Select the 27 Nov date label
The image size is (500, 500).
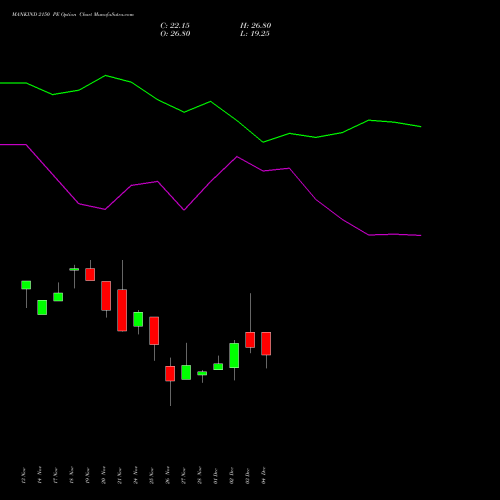click(x=183, y=475)
